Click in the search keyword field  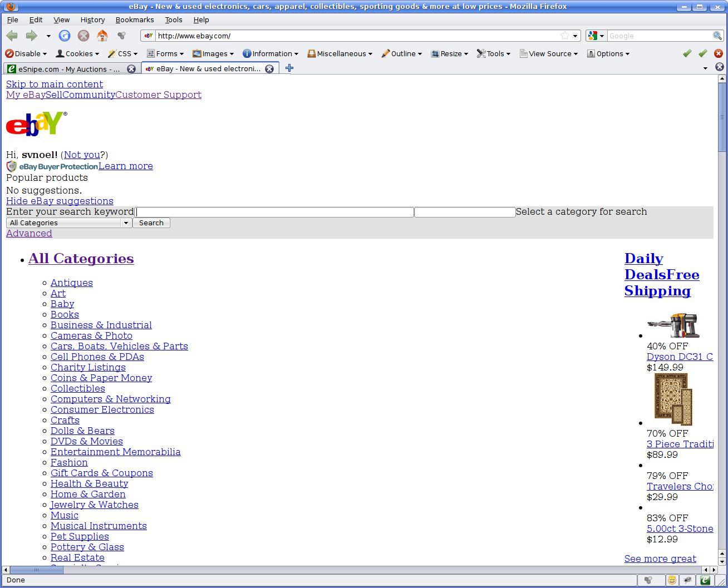point(275,212)
